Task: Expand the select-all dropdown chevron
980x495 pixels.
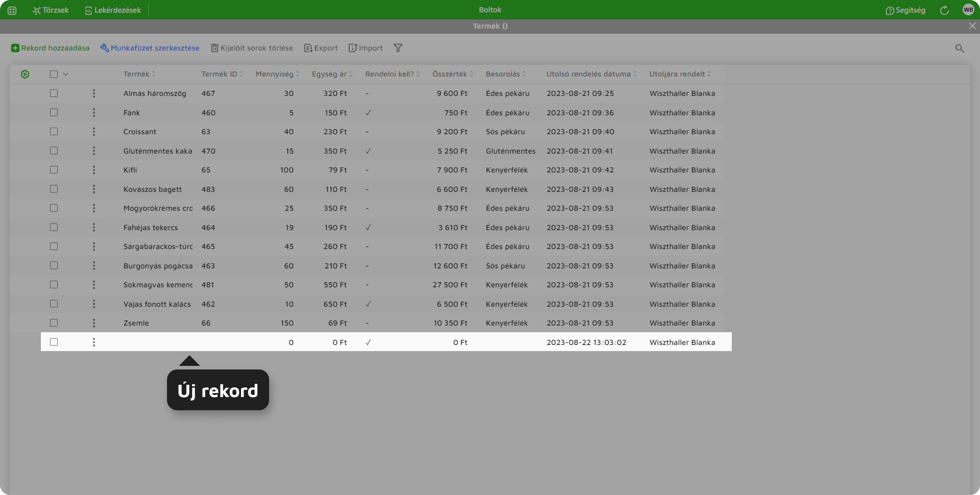Action: (66, 75)
